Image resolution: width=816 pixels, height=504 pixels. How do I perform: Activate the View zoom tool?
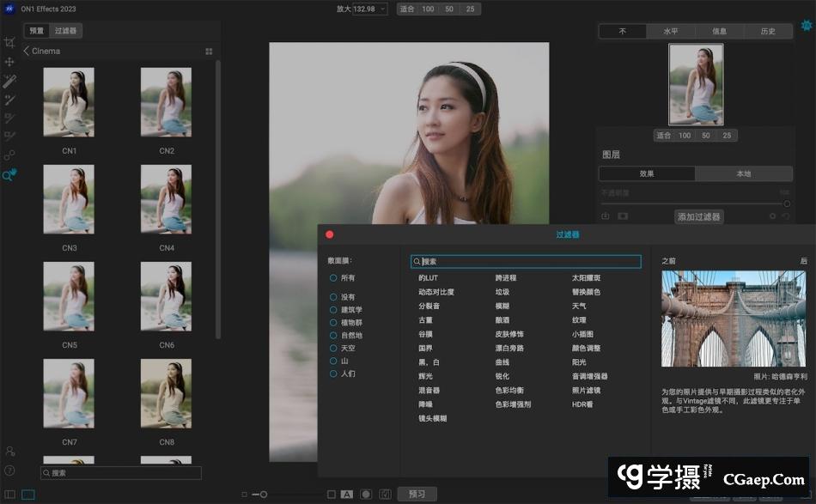(x=9, y=175)
